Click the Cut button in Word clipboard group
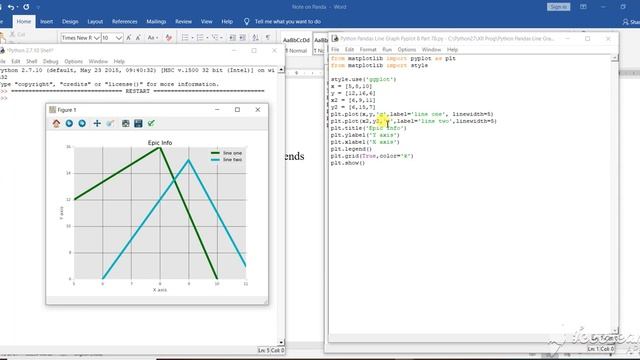Image resolution: width=640 pixels, height=360 pixels. [x=18, y=34]
